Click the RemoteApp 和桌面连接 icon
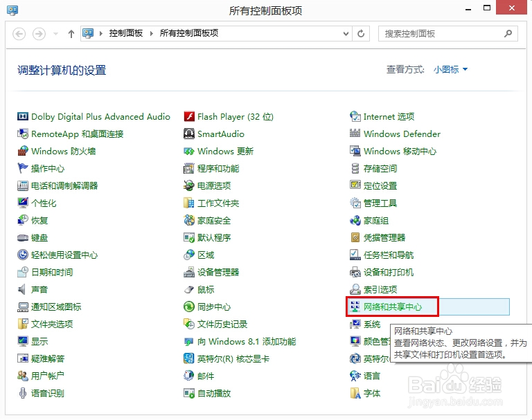The width and height of the screenshot is (532, 420). [22, 134]
